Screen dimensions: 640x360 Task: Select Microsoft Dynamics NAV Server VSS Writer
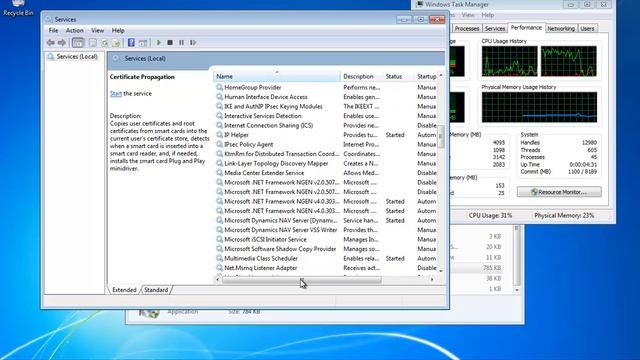pyautogui.click(x=281, y=230)
